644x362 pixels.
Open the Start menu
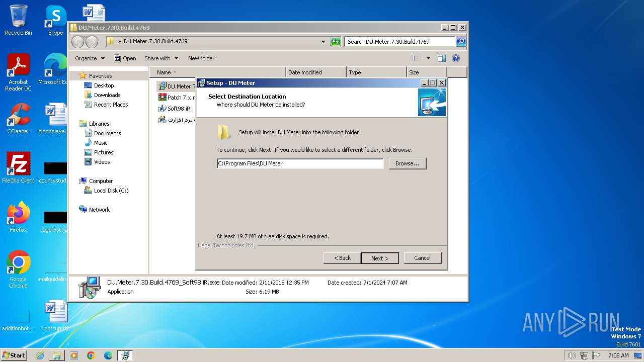[x=14, y=355]
